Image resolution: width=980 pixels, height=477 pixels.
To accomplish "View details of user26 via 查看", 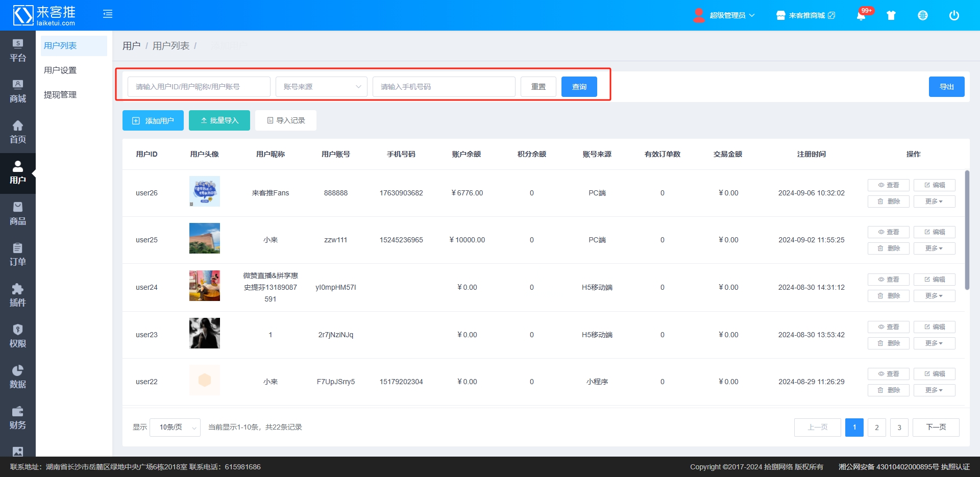I will pos(888,185).
